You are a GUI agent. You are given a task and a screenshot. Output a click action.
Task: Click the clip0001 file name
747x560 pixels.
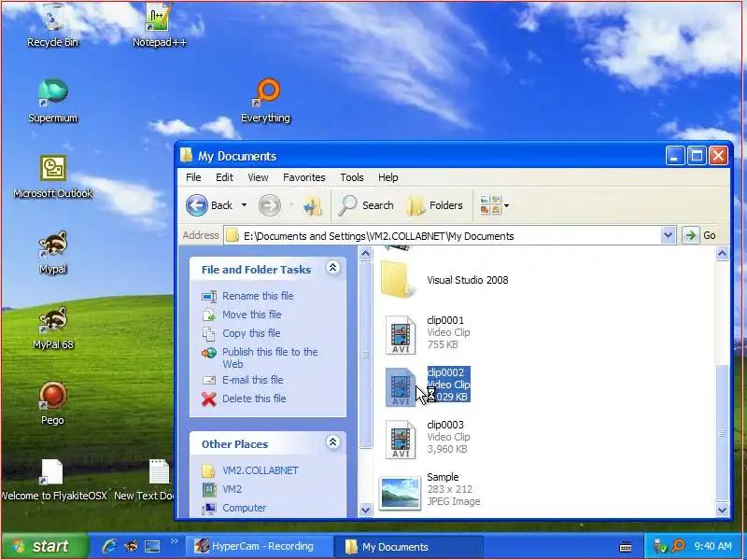tap(445, 320)
